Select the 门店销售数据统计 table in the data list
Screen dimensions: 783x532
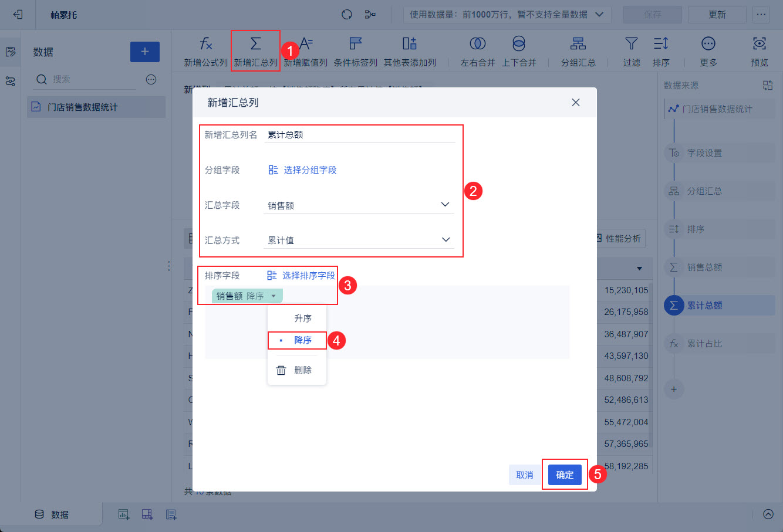coord(96,107)
